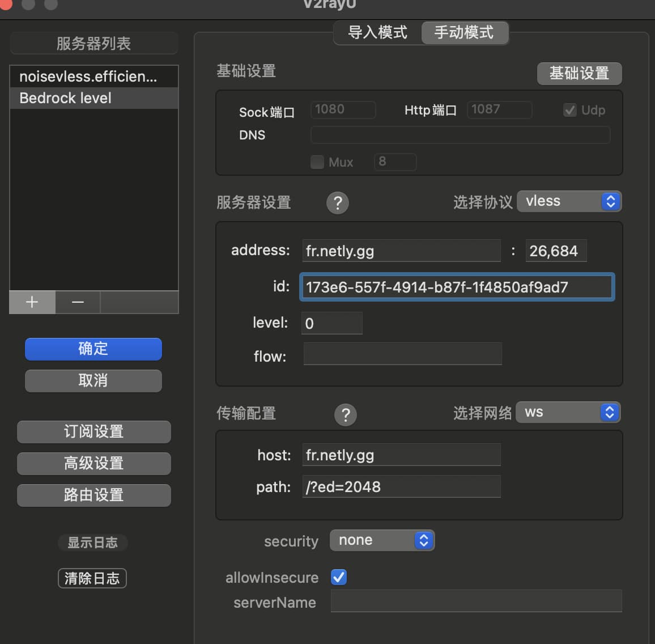Toggle the allowInsecure checkbox
Viewport: 655px width, 644px height.
click(x=339, y=577)
